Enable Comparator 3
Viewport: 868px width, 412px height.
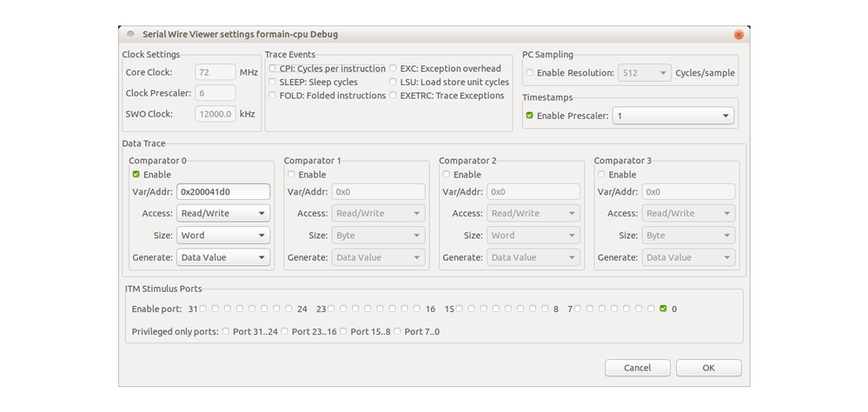[601, 175]
